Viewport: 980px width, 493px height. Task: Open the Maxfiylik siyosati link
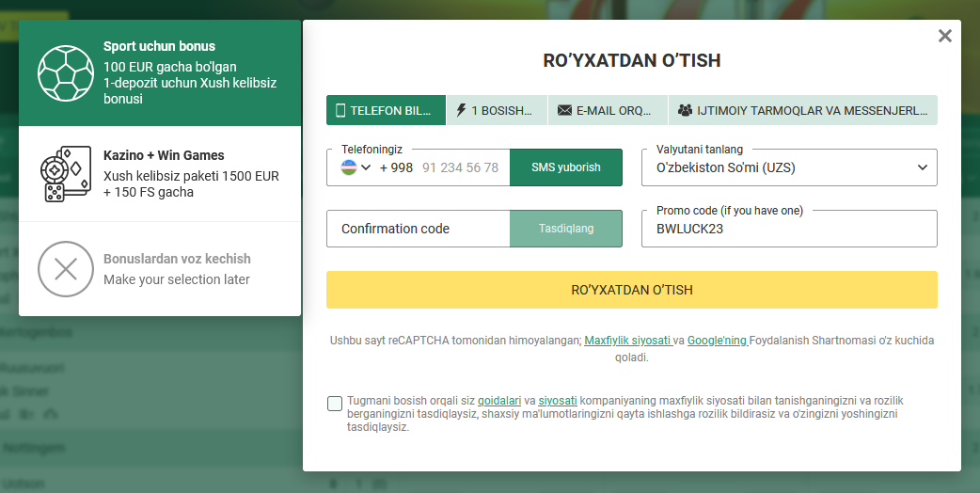click(x=627, y=341)
